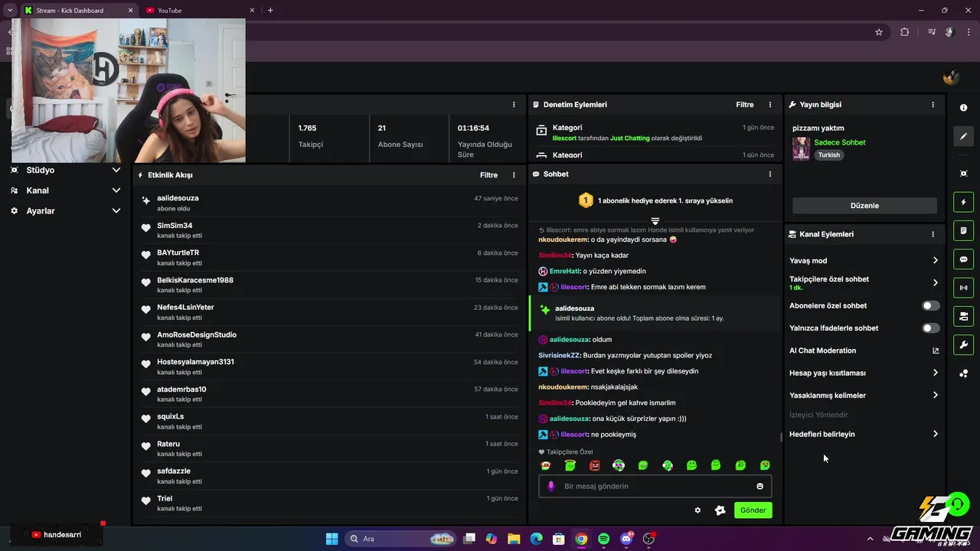Click the Turkish language tag

click(x=828, y=155)
